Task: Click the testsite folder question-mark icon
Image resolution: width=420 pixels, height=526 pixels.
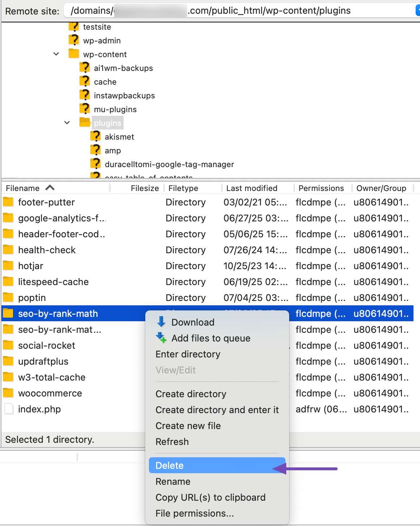Action: click(74, 27)
